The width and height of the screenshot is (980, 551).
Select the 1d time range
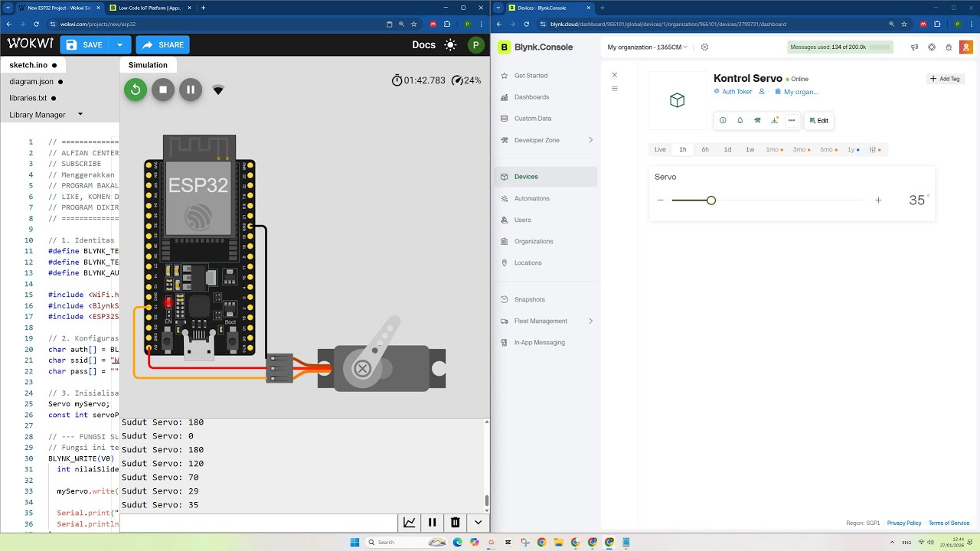click(727, 150)
